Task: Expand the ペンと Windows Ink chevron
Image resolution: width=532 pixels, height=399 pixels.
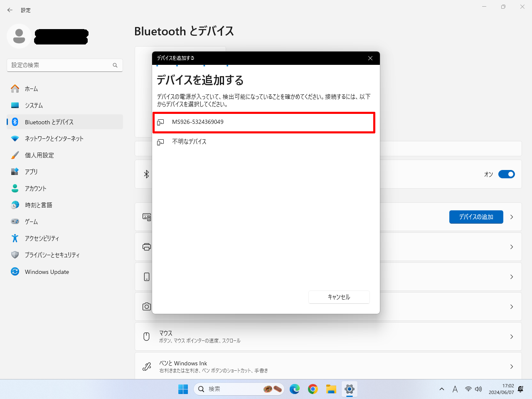Action: pos(512,367)
